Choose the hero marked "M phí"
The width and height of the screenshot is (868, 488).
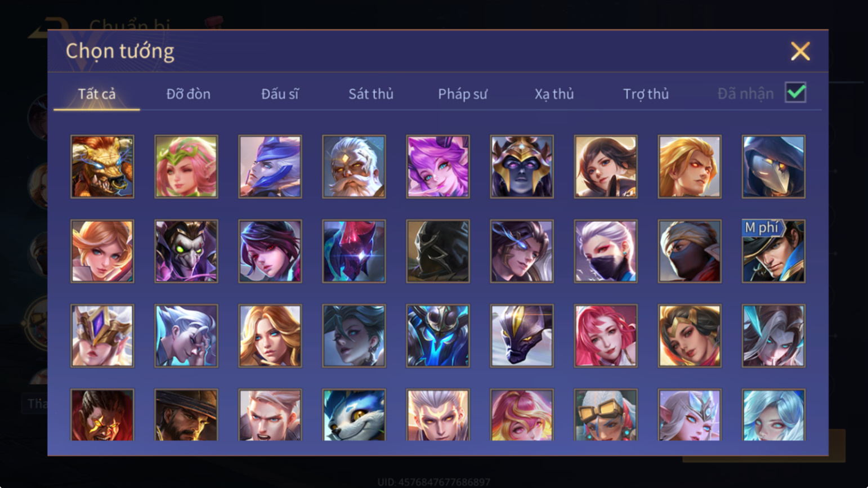pos(773,251)
